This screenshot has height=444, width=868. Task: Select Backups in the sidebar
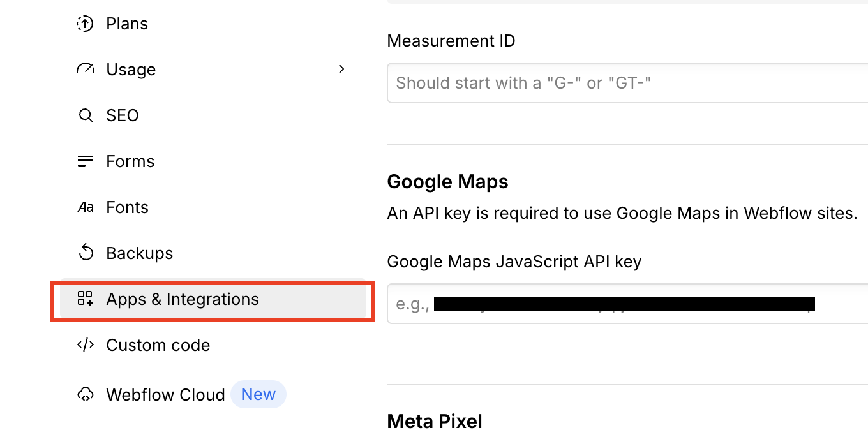click(x=139, y=253)
